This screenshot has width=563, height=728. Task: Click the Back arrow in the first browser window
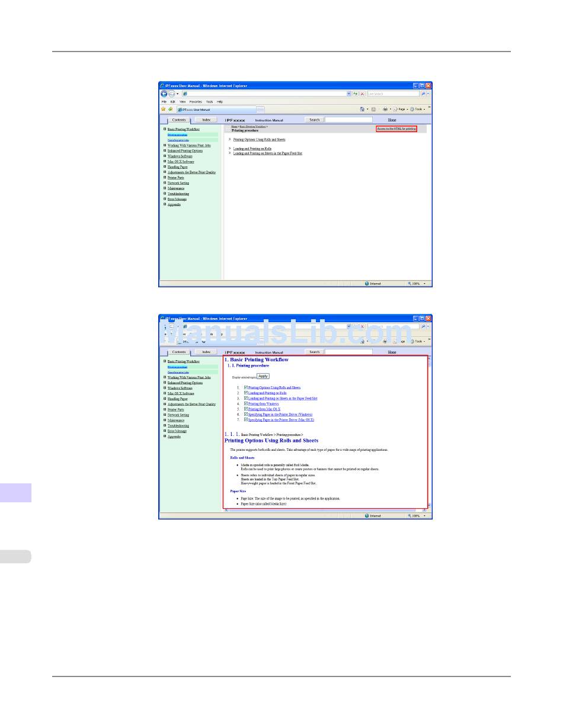[164, 94]
